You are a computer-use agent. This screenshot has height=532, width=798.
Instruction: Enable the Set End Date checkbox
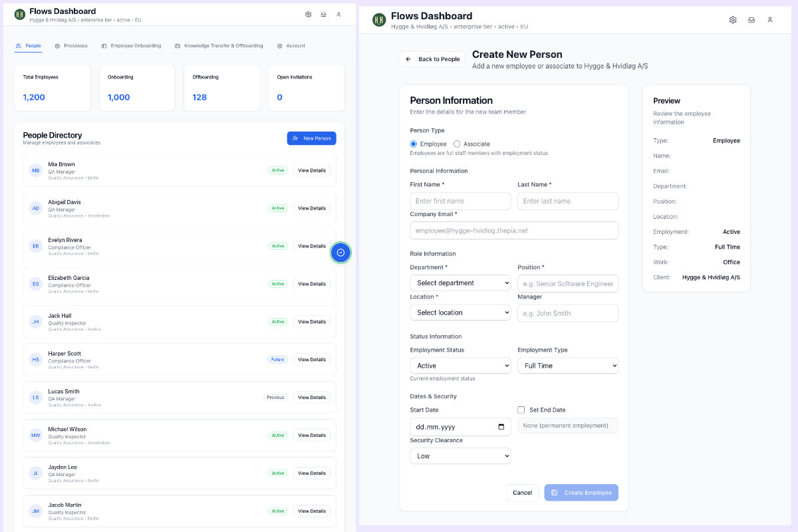click(521, 410)
